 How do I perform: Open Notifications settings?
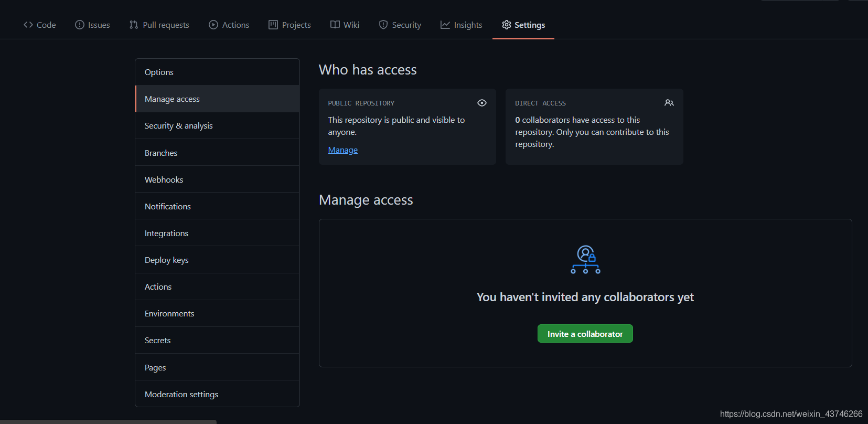217,206
